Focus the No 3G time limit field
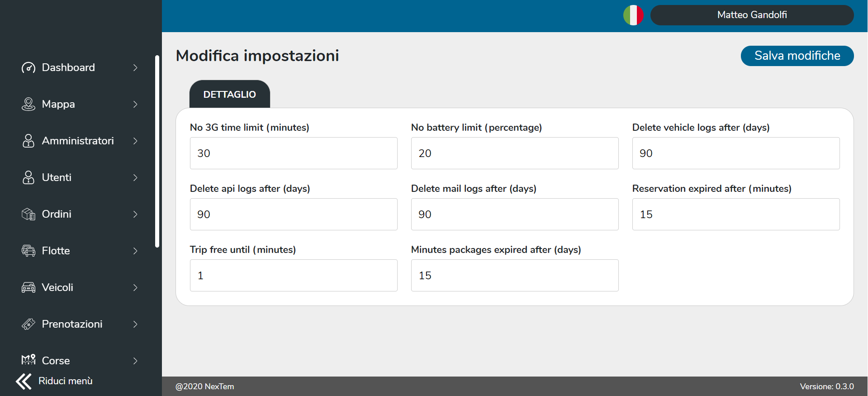868x396 pixels. 294,153
